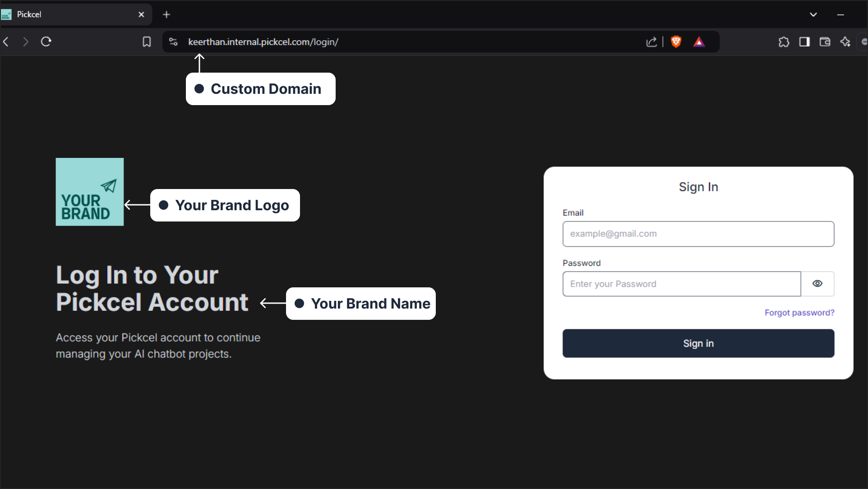Toggle the browser sidebar panel
Screen dimensions: 868x489
(x=804, y=42)
